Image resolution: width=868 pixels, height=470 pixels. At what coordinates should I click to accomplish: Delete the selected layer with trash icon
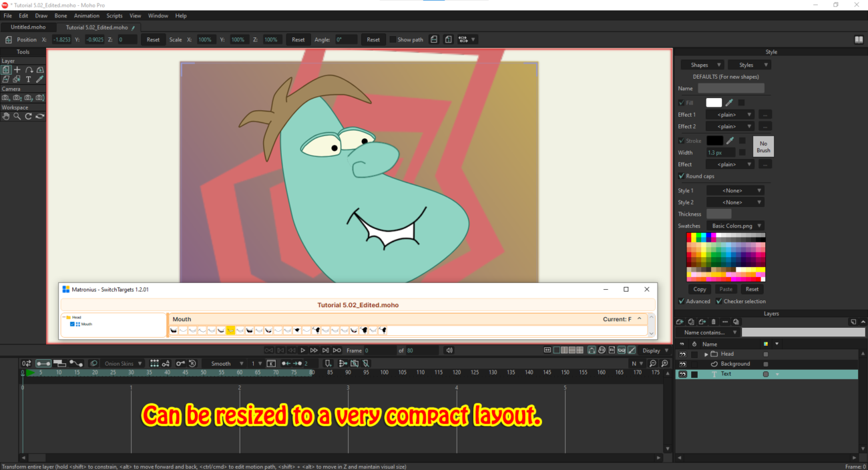coord(714,322)
